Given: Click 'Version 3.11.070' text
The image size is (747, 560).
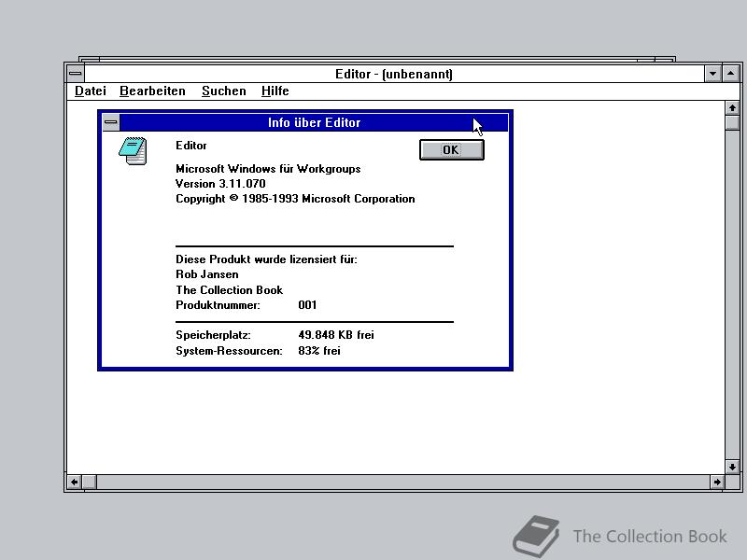Looking at the screenshot, I should point(220,184).
